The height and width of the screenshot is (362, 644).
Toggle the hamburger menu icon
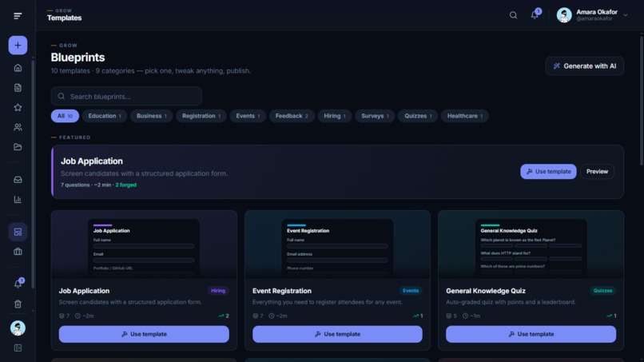18,16
